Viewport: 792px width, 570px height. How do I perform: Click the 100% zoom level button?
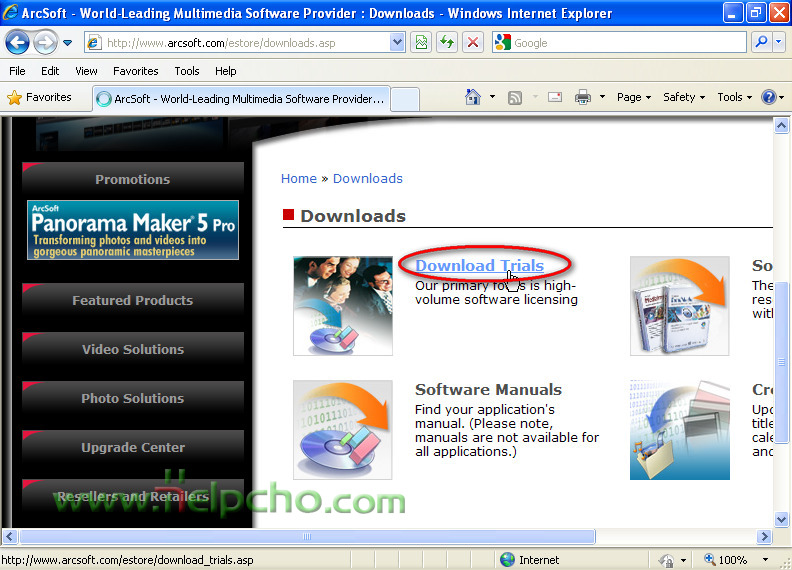pos(726,560)
